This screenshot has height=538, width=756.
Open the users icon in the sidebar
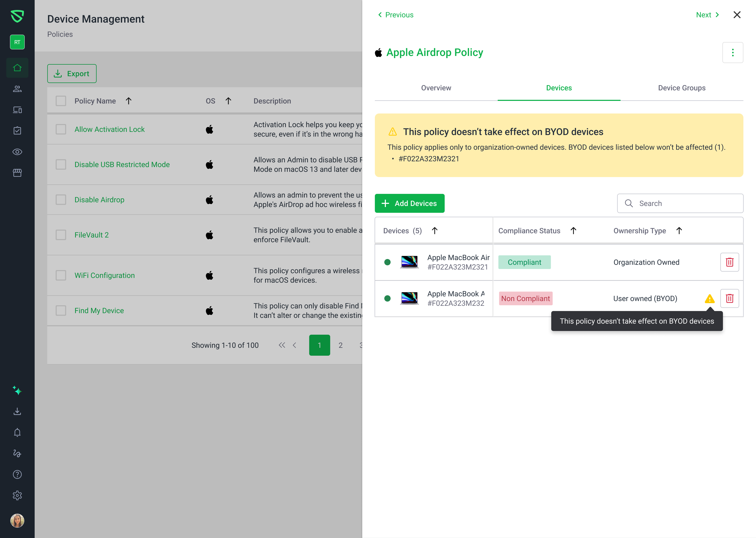click(17, 89)
